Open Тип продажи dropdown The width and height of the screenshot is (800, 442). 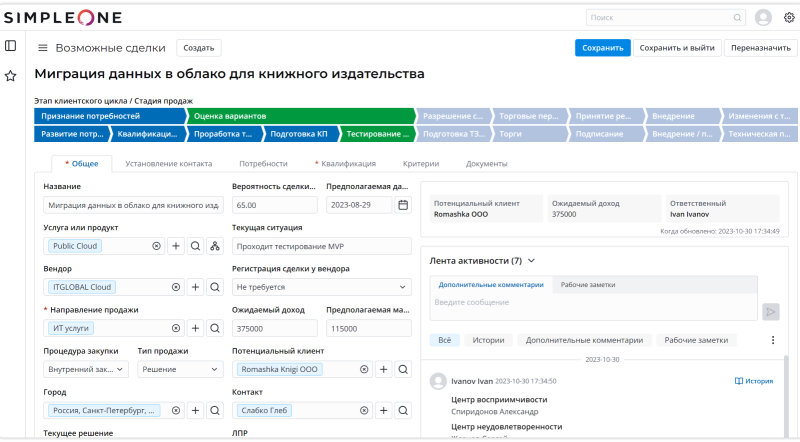(x=180, y=369)
